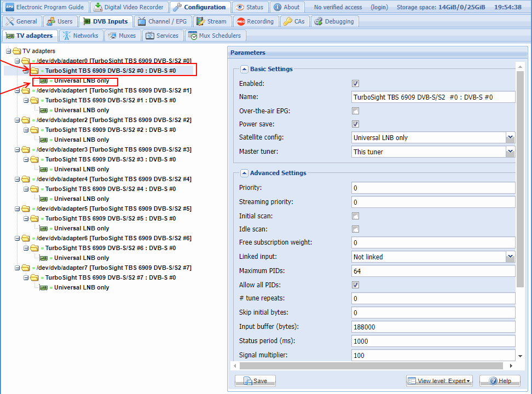Toggle the Power save checkbox
This screenshot has width=532, height=394.
tap(355, 124)
